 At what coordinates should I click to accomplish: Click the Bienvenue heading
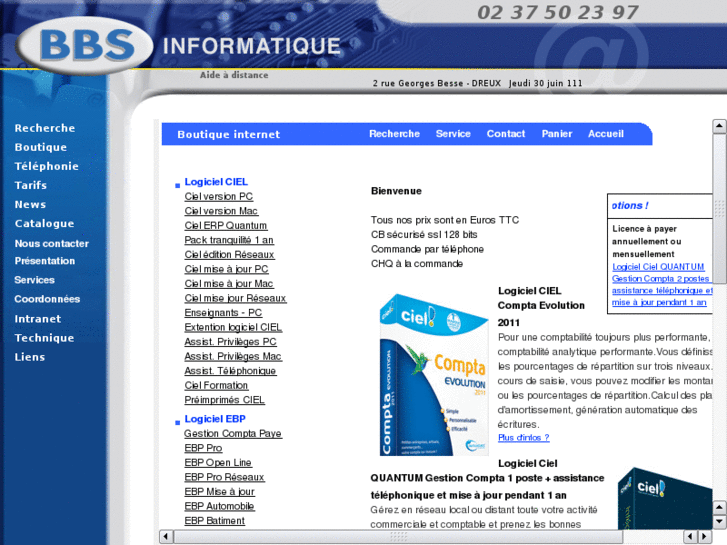396,191
